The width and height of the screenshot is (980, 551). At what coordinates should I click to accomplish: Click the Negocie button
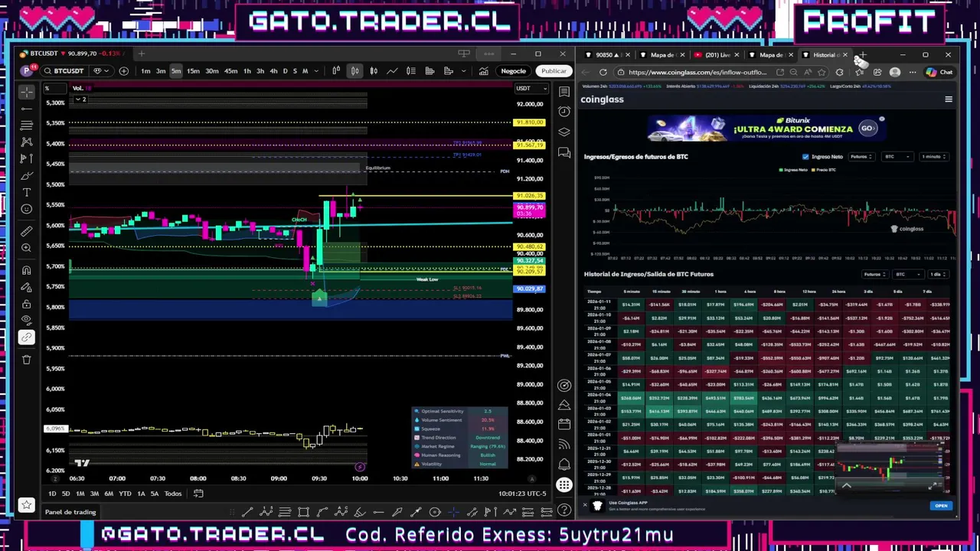point(513,71)
